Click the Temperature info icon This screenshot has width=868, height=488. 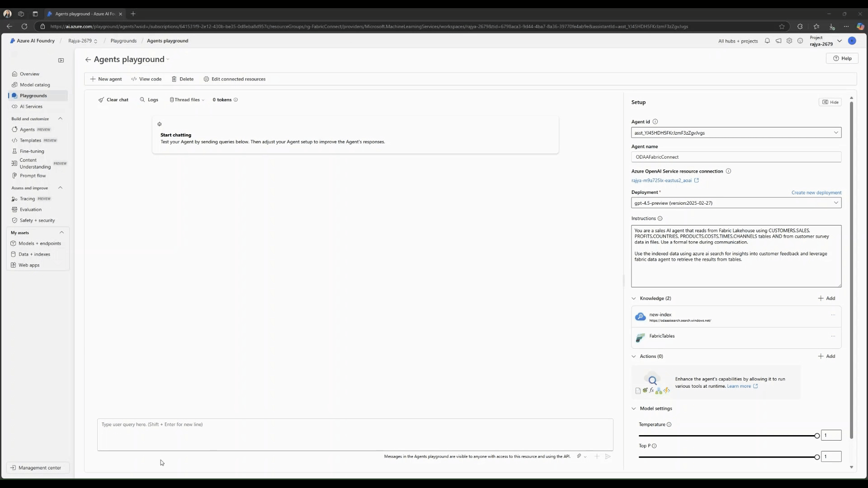click(x=669, y=425)
